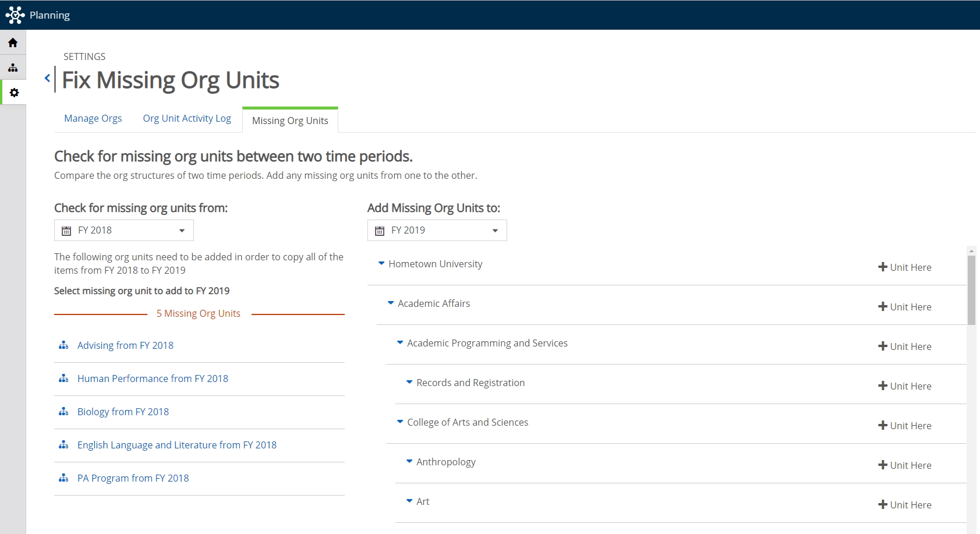Viewport: 980px width, 534px height.
Task: Click plus icon in Records and Registration row
Action: point(883,386)
